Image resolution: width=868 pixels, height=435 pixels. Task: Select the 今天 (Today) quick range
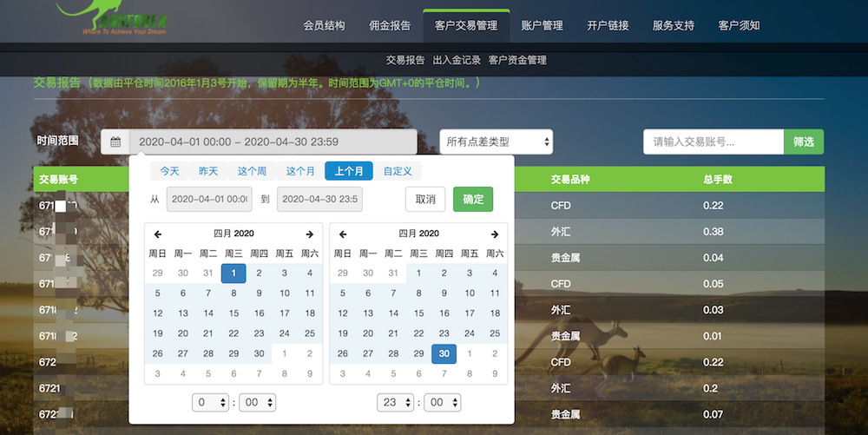[169, 171]
